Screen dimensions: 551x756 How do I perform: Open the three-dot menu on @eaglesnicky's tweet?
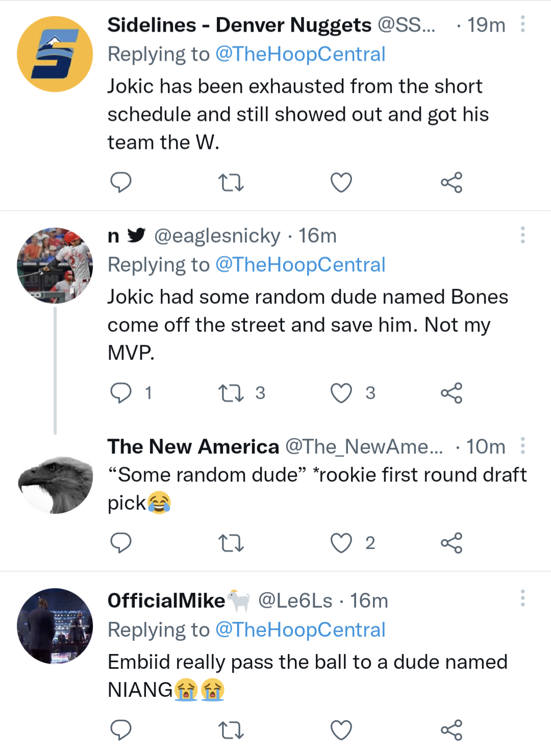(522, 235)
